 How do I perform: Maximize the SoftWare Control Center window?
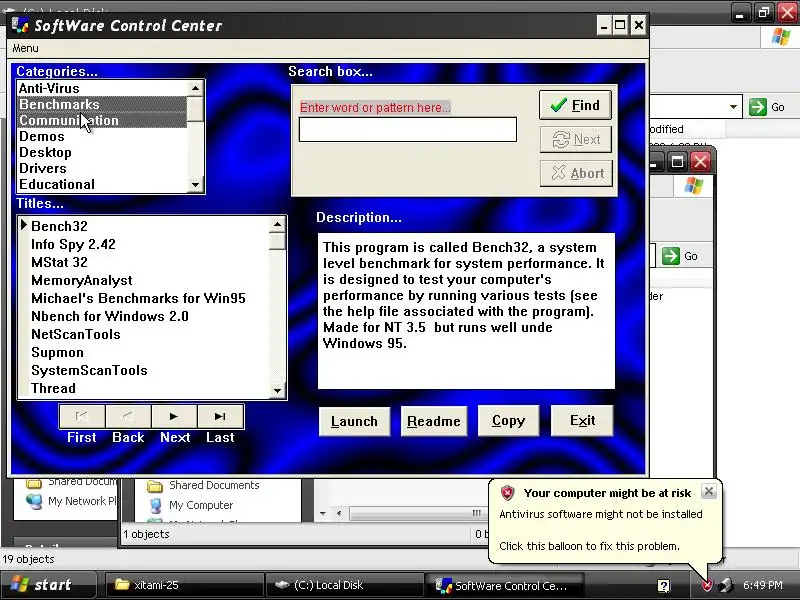point(620,25)
